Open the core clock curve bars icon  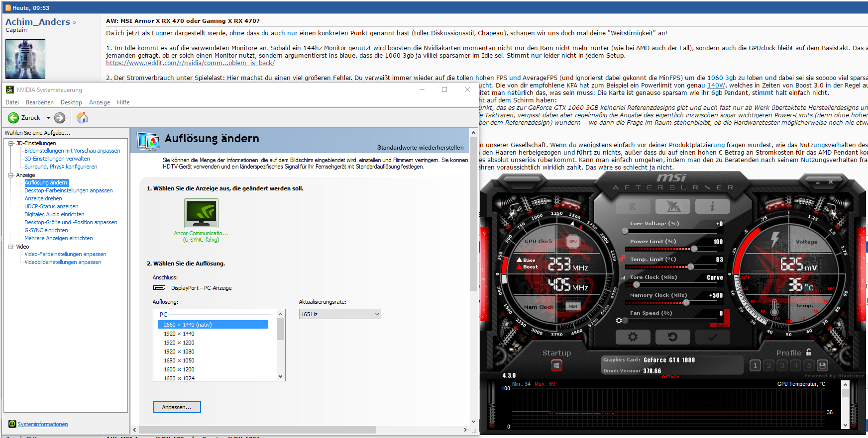point(623,278)
